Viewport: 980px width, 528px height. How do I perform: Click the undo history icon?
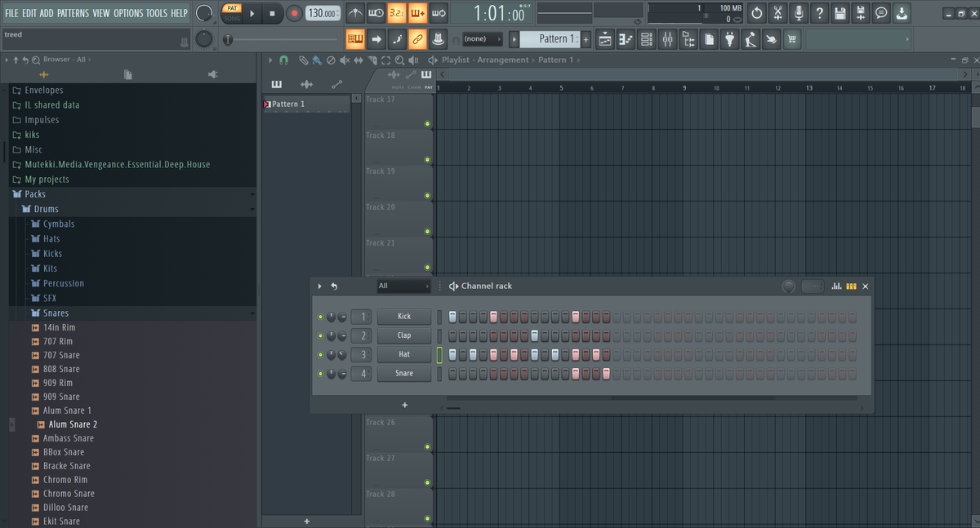pyautogui.click(x=757, y=13)
